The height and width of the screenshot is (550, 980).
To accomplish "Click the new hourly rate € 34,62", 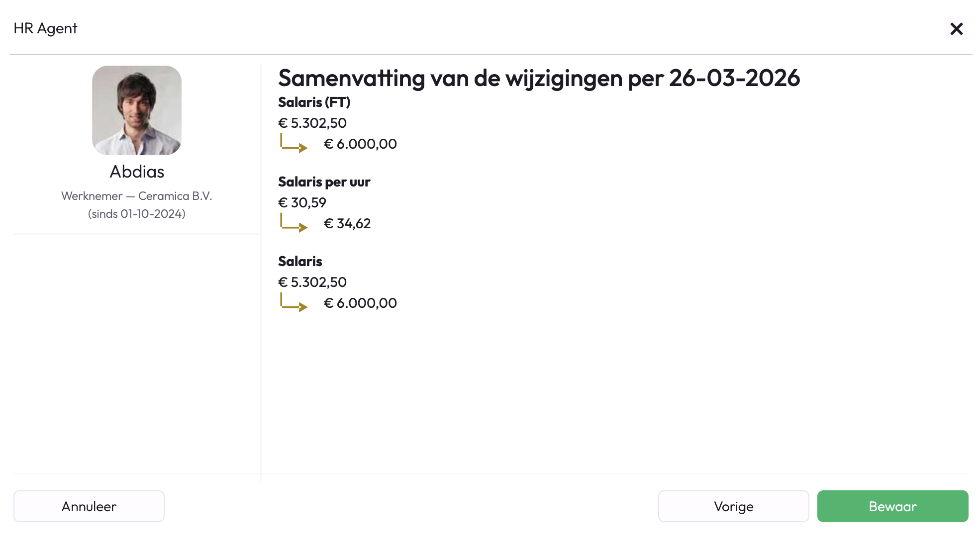I will pos(347,224).
